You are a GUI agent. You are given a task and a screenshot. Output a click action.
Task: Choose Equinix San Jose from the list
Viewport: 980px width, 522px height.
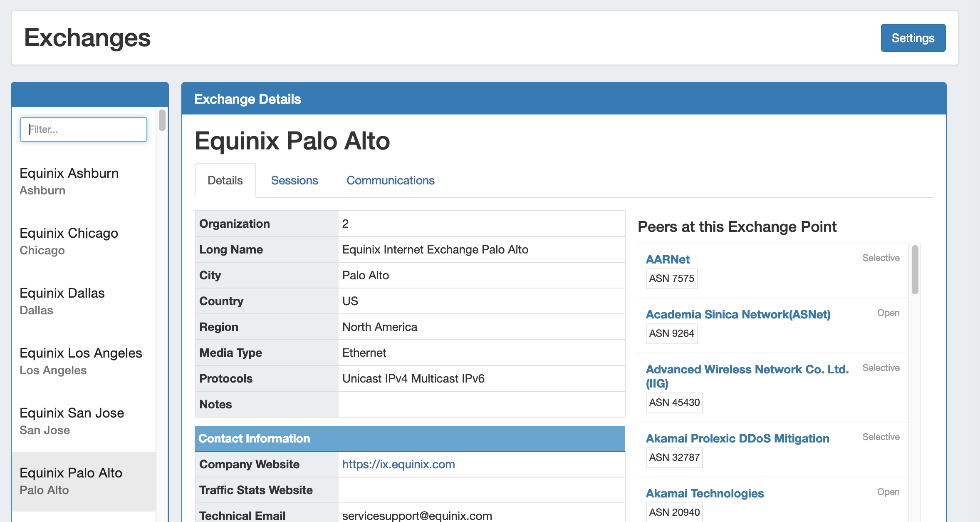(x=72, y=421)
